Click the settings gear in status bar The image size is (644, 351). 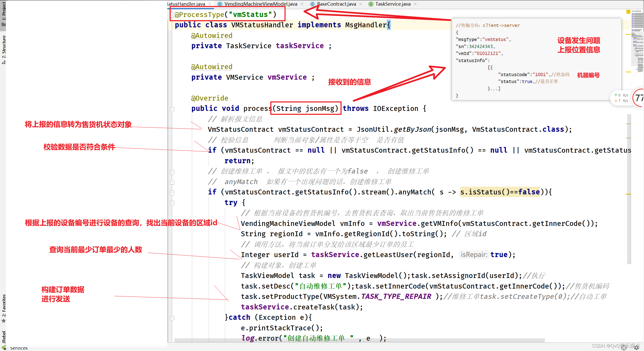637,347
